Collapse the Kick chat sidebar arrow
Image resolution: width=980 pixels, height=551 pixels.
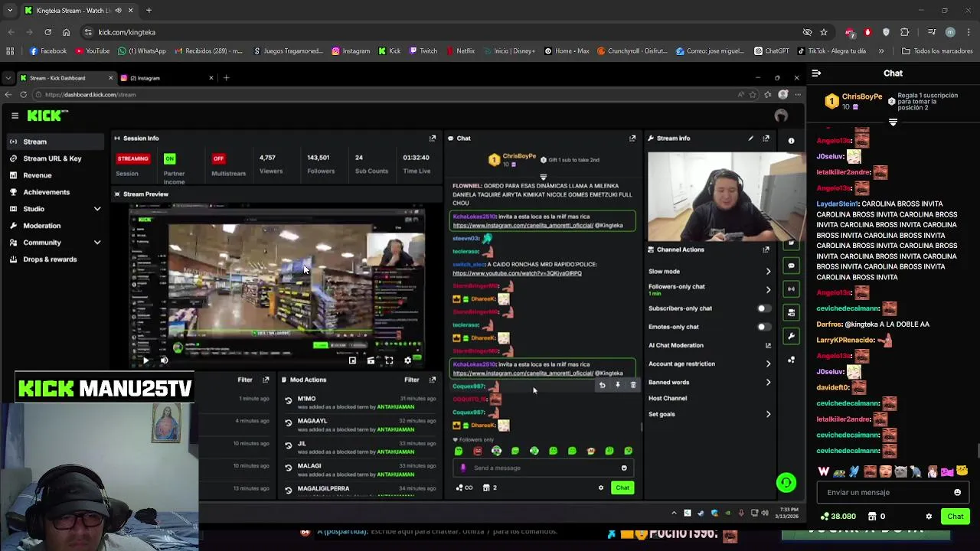816,73
